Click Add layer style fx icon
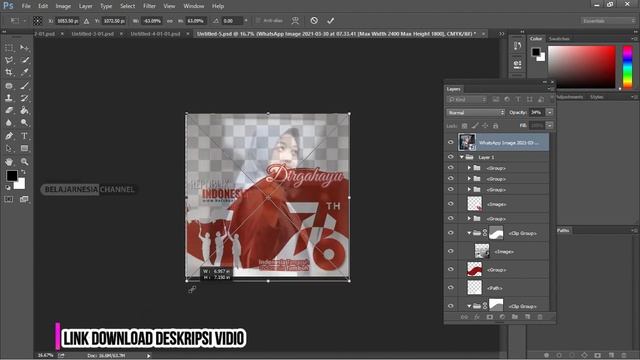The width and height of the screenshot is (640, 360). click(x=477, y=317)
